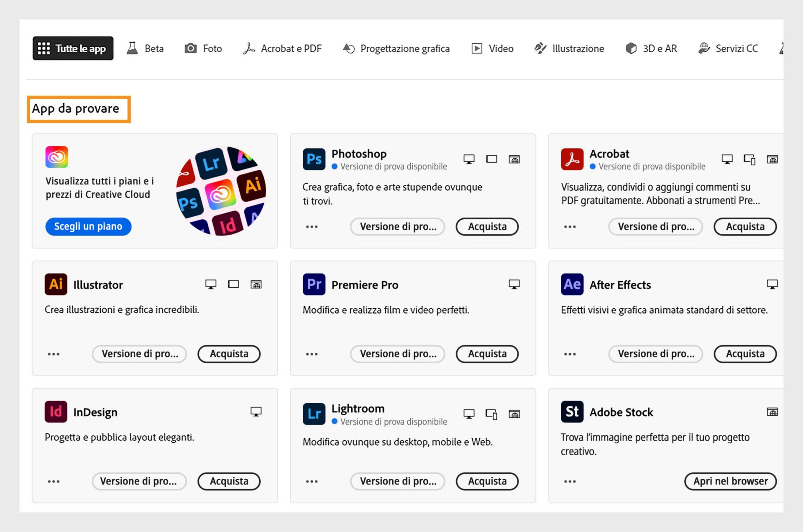This screenshot has height=532, width=803.
Task: Select the 3D e AR category
Action: click(651, 49)
